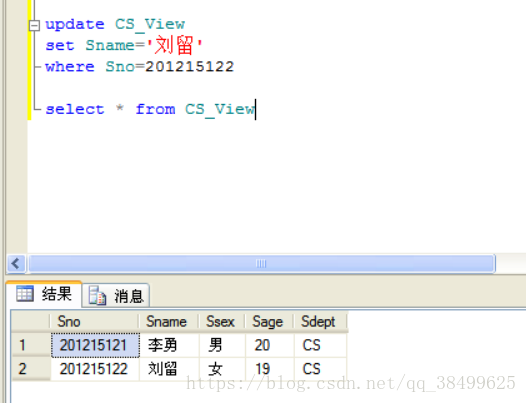Click the 'where' keyword in editor
Viewport: 527px width, 403px height.
pos(70,67)
